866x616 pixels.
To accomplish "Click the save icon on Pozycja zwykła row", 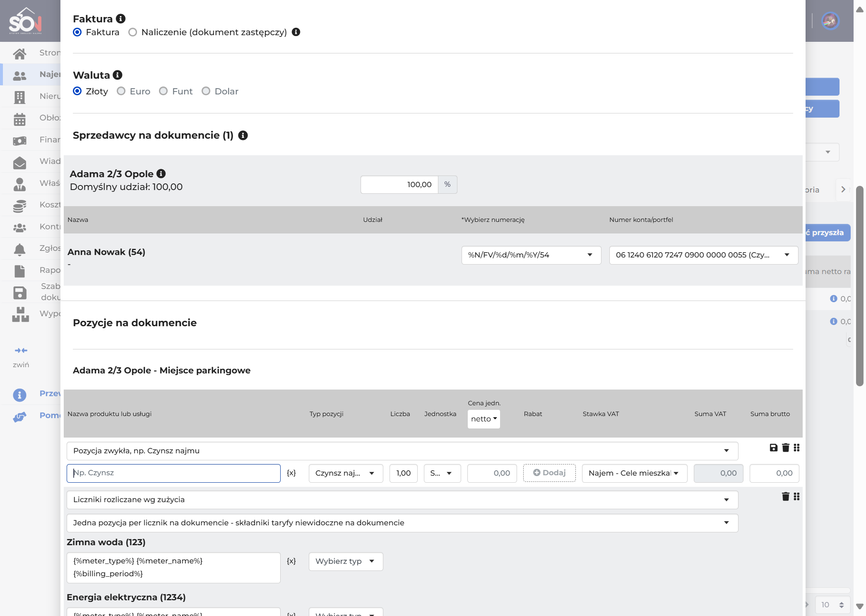I will click(x=773, y=448).
